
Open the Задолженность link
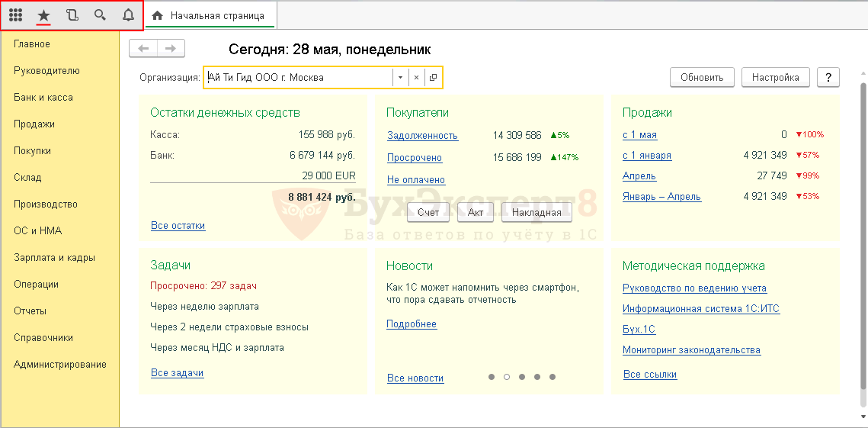tap(422, 136)
